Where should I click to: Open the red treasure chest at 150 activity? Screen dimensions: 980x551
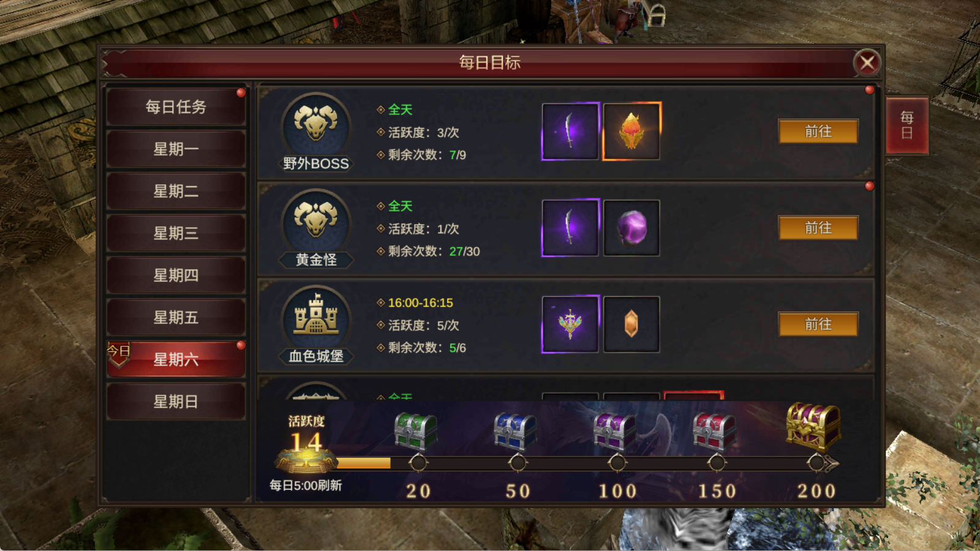[x=714, y=430]
